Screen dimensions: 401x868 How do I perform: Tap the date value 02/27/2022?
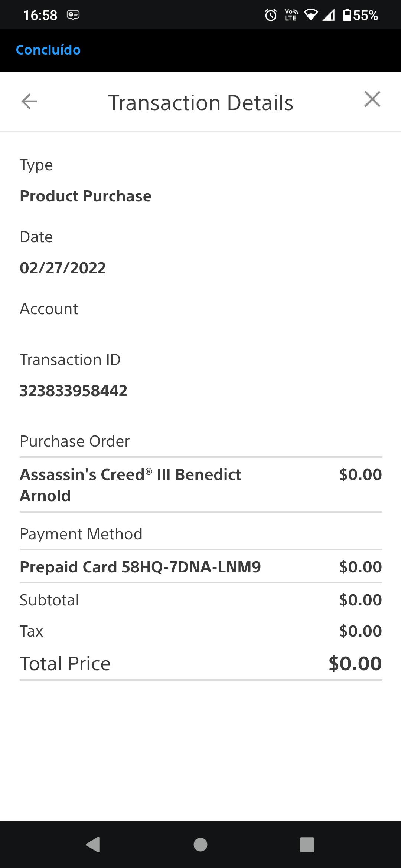pos(63,268)
